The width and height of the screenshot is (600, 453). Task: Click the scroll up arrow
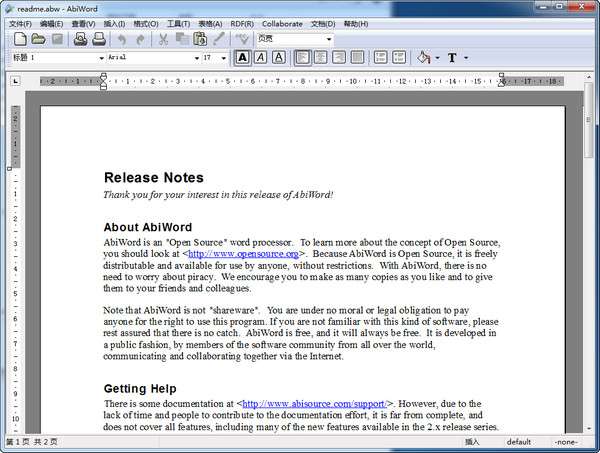(589, 77)
